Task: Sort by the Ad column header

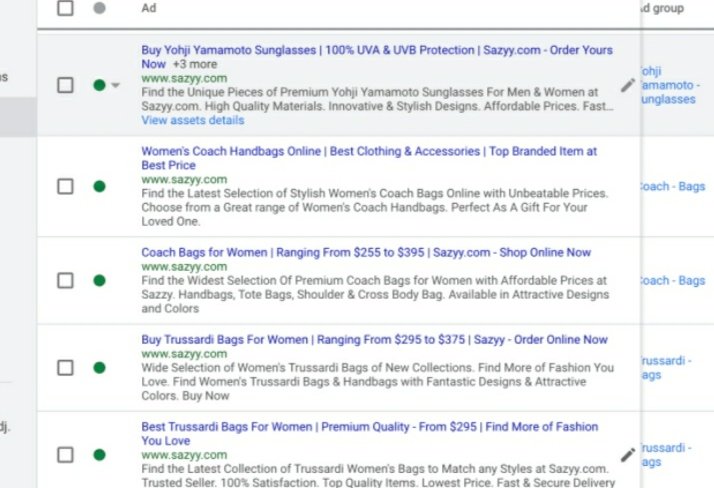Action: pyautogui.click(x=148, y=8)
